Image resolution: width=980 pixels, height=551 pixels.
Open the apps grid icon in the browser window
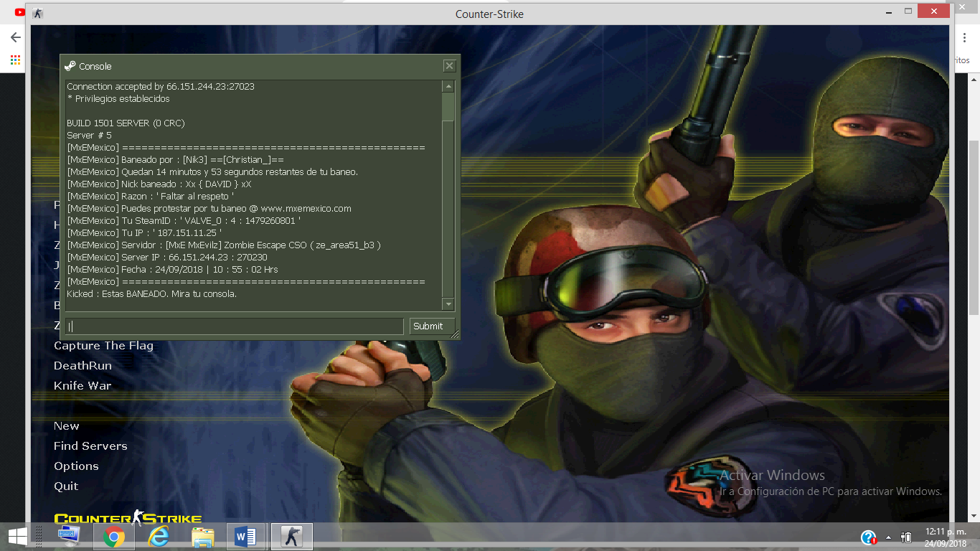coord(15,60)
